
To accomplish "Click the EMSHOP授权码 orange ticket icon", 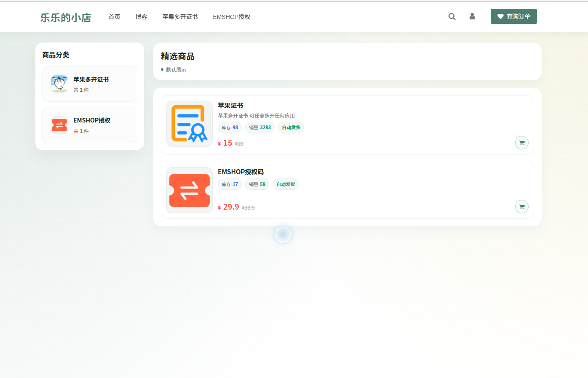I will click(189, 190).
